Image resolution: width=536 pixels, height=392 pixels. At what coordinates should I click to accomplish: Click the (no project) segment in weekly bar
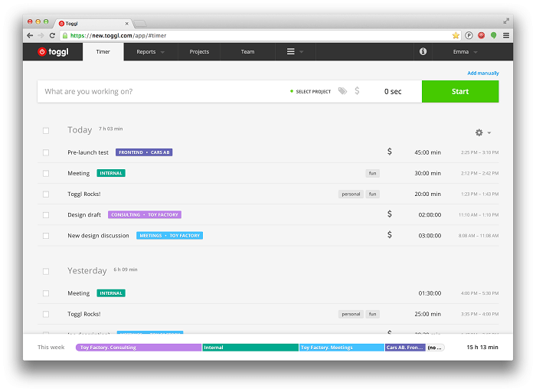tap(435, 348)
